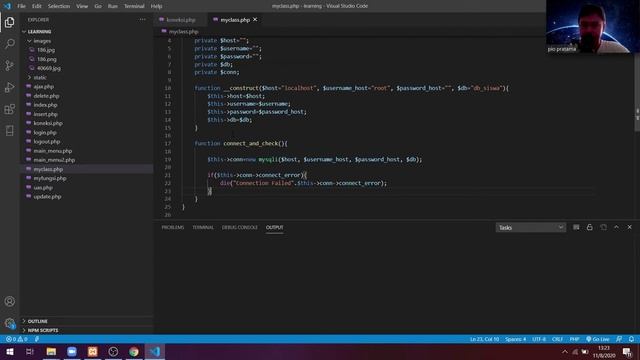Select the OUTPUT panel tab
Screen dimensions: 640x360
click(274, 227)
